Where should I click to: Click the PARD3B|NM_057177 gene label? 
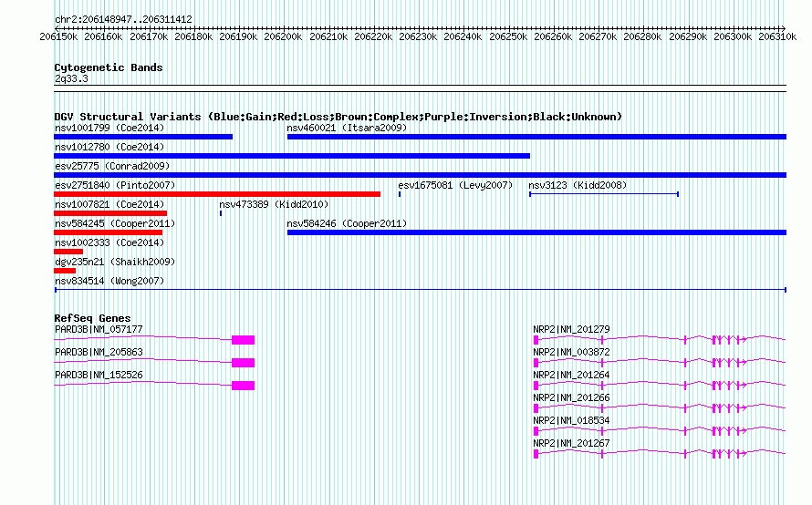99,329
